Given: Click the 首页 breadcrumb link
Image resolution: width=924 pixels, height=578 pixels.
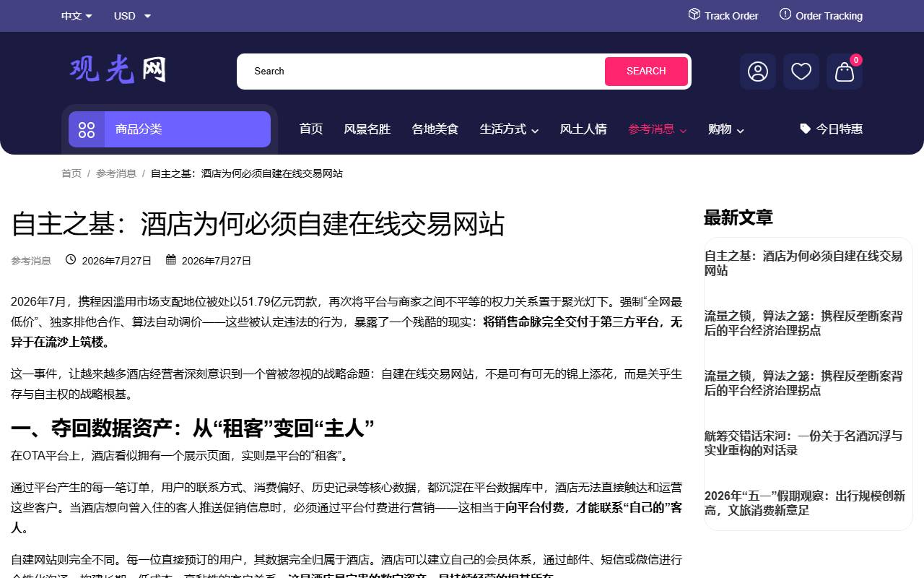Looking at the screenshot, I should click(x=71, y=173).
